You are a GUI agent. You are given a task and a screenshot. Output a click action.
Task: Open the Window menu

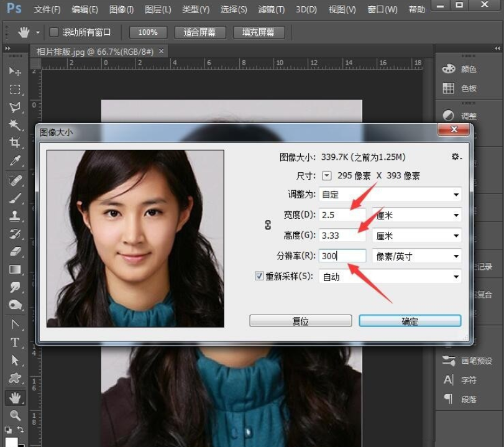point(382,9)
